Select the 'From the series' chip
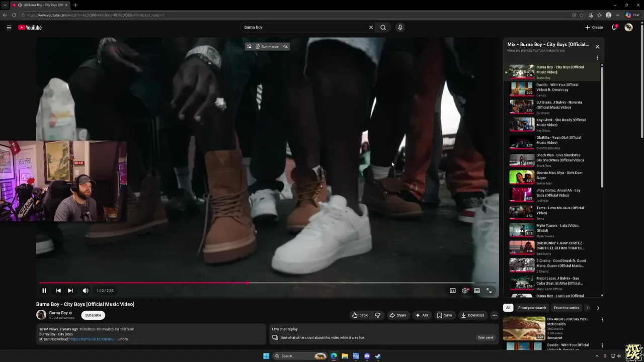Screen dimensions: 644x362 click(x=567, y=308)
